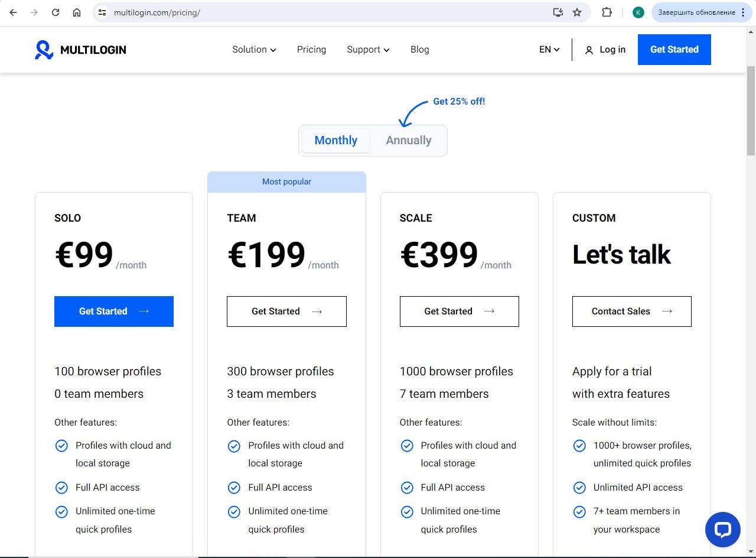Go back with the browser back arrow

pyautogui.click(x=13, y=12)
